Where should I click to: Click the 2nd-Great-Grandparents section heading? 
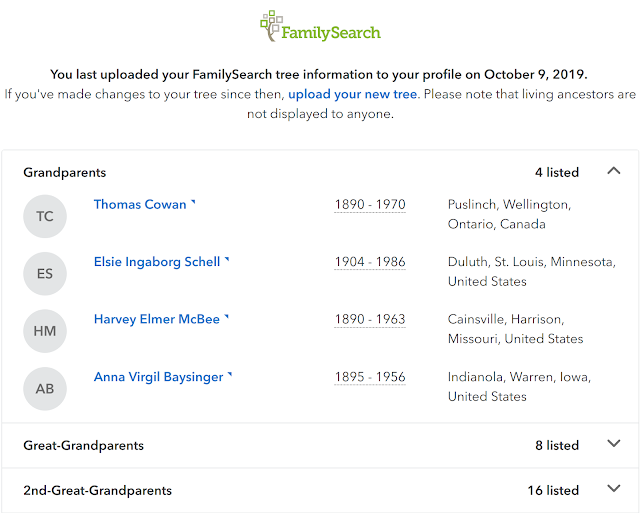pyautogui.click(x=98, y=490)
